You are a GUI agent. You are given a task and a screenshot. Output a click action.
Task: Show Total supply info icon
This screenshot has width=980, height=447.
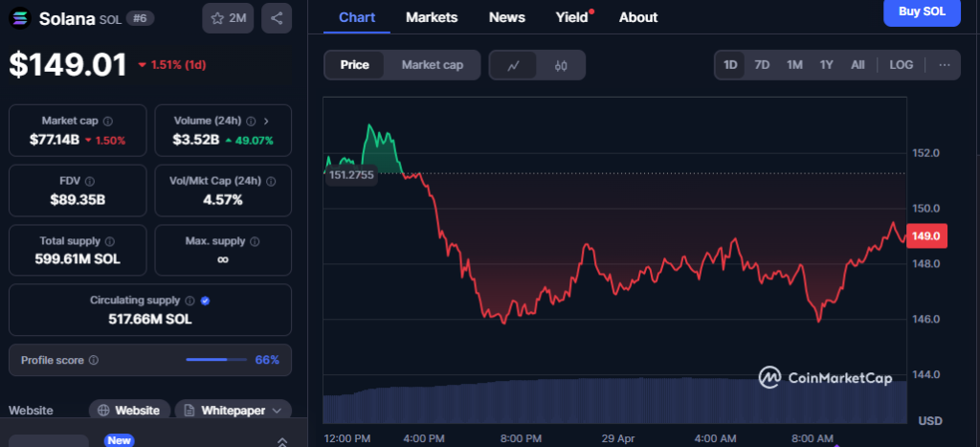(x=110, y=241)
